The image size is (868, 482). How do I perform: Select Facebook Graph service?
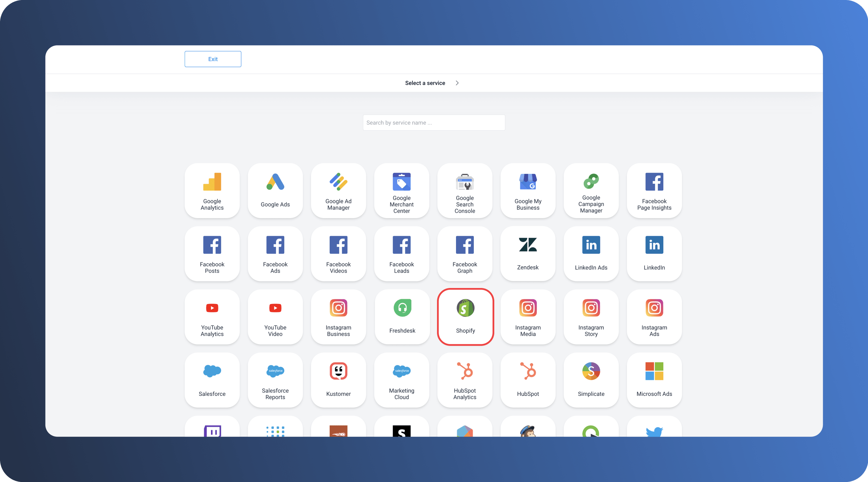[465, 254]
